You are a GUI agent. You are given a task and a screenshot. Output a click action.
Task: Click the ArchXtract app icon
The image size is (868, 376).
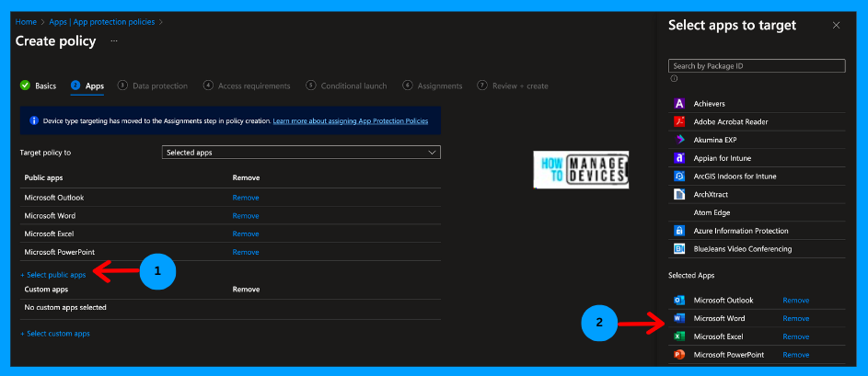coord(679,195)
